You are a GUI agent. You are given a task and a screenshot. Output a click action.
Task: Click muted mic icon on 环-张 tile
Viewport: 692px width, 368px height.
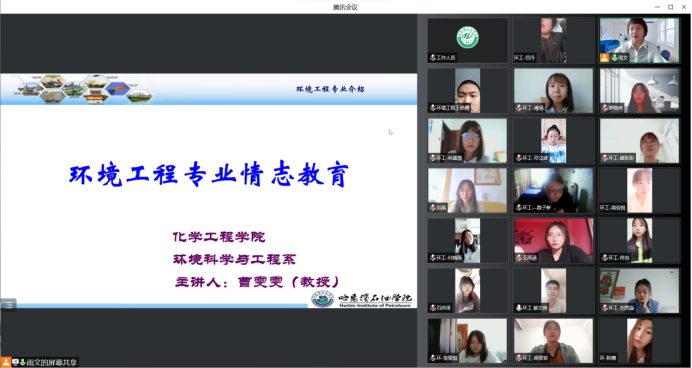pyautogui.click(x=433, y=358)
